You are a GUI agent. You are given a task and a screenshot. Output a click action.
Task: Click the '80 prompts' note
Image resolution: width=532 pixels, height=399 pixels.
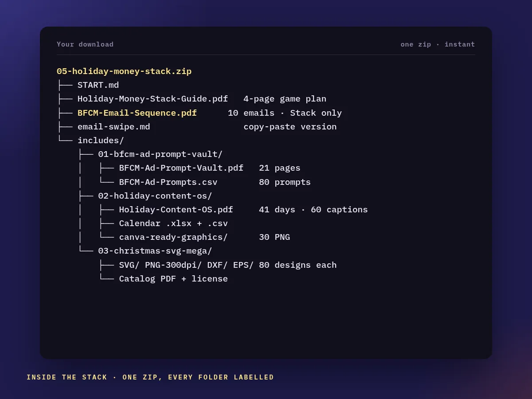coord(285,182)
